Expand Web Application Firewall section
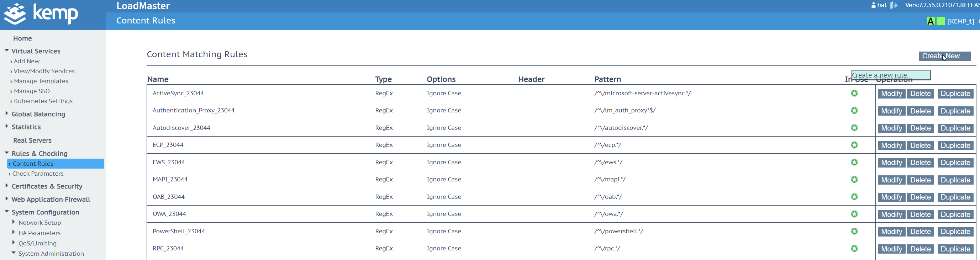The image size is (980, 260). pyautogui.click(x=7, y=198)
